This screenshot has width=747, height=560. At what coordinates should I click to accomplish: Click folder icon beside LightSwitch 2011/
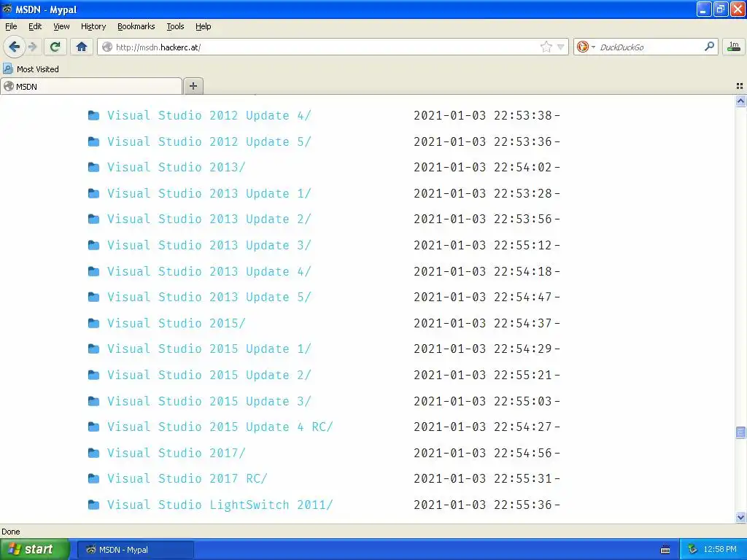coord(94,505)
